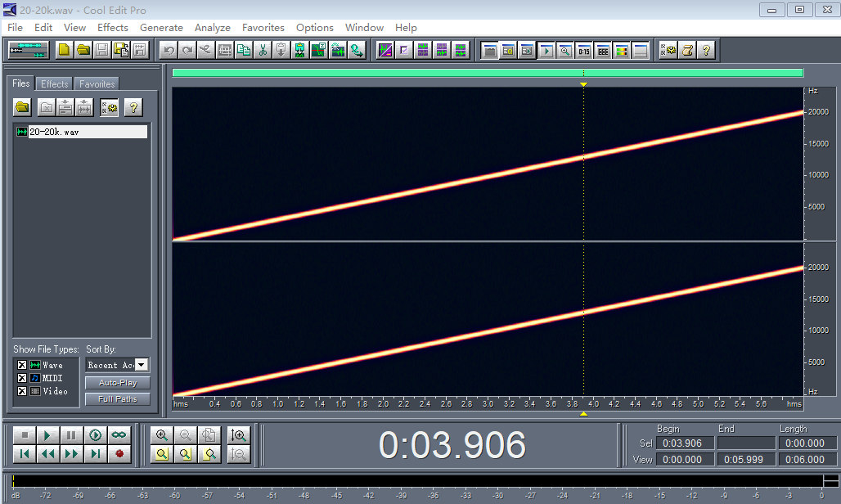Click the Insert into Multitrack icon in Files panel
This screenshot has width=841, height=504.
[x=65, y=107]
